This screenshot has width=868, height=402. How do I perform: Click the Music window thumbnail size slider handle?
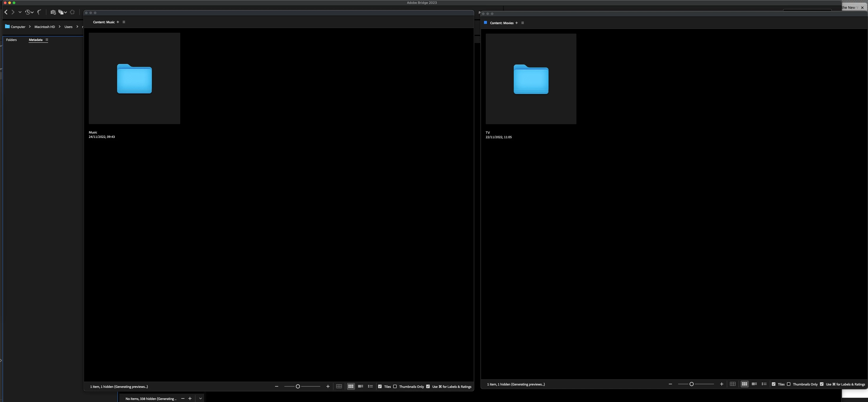tap(298, 386)
